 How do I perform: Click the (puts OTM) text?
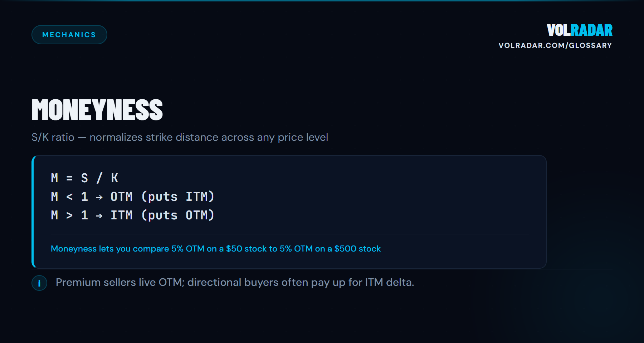(178, 215)
